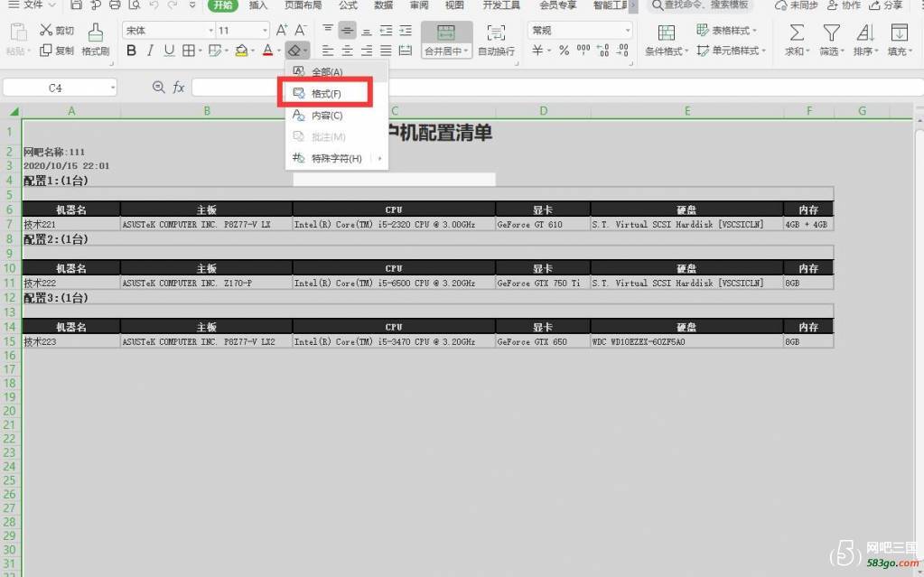Click the Save icon in quick access toolbar
The height and width of the screenshot is (577, 924).
point(76,5)
